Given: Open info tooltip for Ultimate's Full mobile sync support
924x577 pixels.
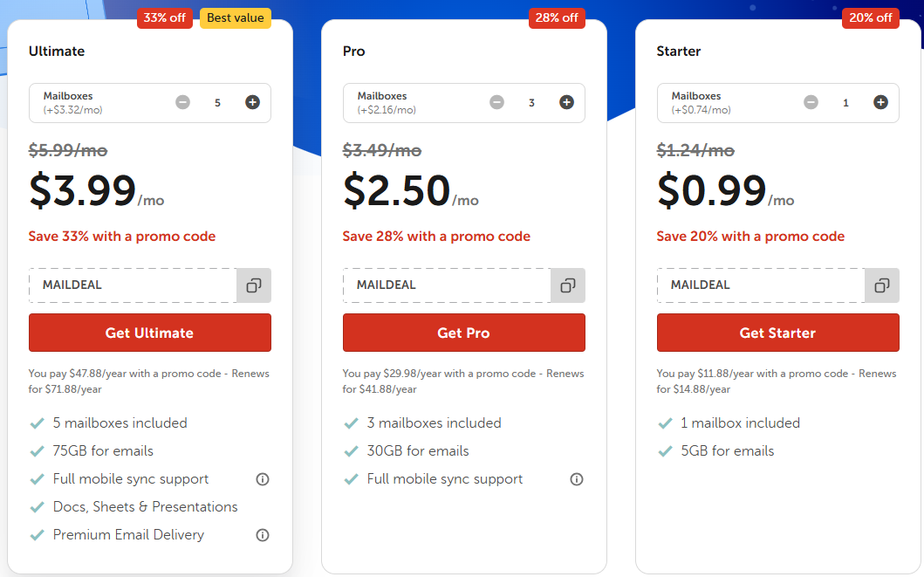Looking at the screenshot, I should click(263, 478).
